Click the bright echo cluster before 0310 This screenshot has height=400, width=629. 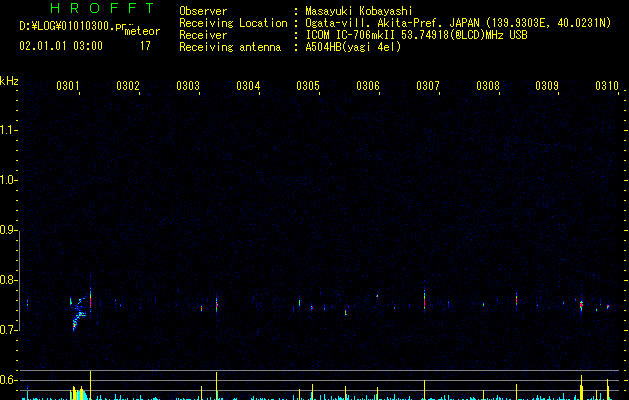point(581,305)
